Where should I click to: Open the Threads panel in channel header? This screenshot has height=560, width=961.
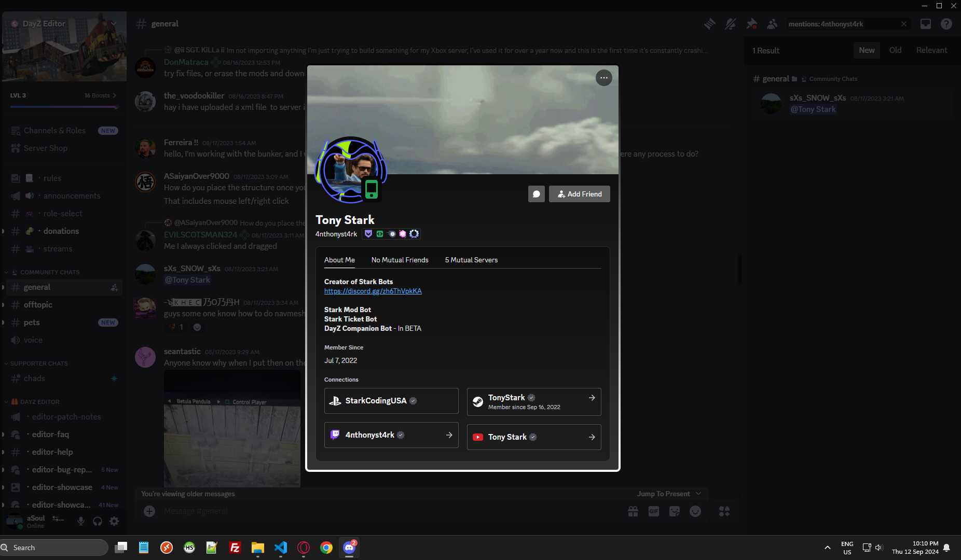(710, 24)
